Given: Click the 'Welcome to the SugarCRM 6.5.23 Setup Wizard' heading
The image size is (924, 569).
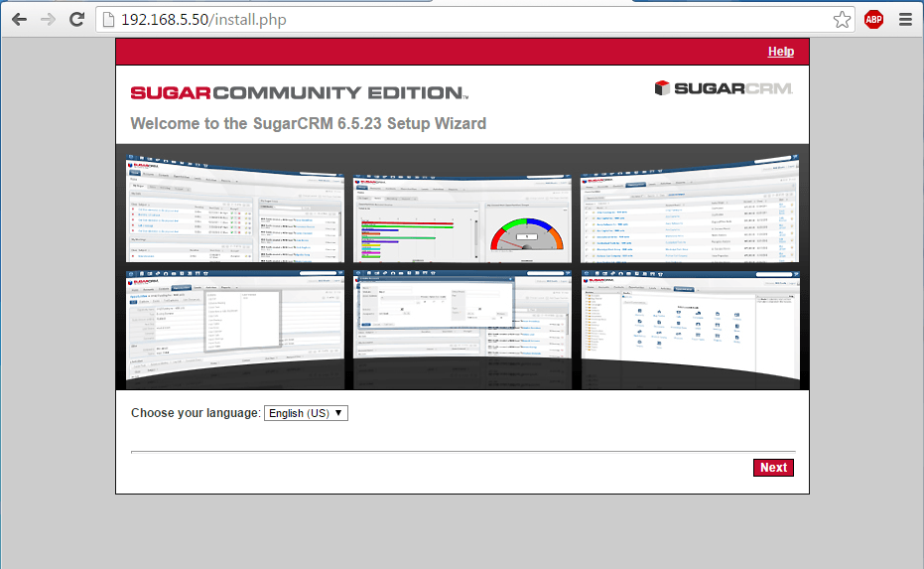Looking at the screenshot, I should pyautogui.click(x=309, y=124).
